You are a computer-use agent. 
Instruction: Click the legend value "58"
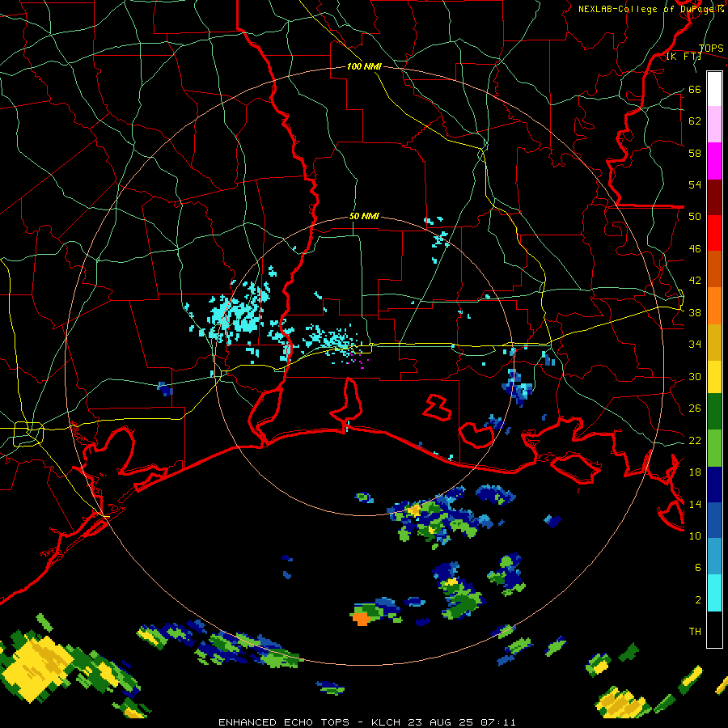(x=695, y=153)
